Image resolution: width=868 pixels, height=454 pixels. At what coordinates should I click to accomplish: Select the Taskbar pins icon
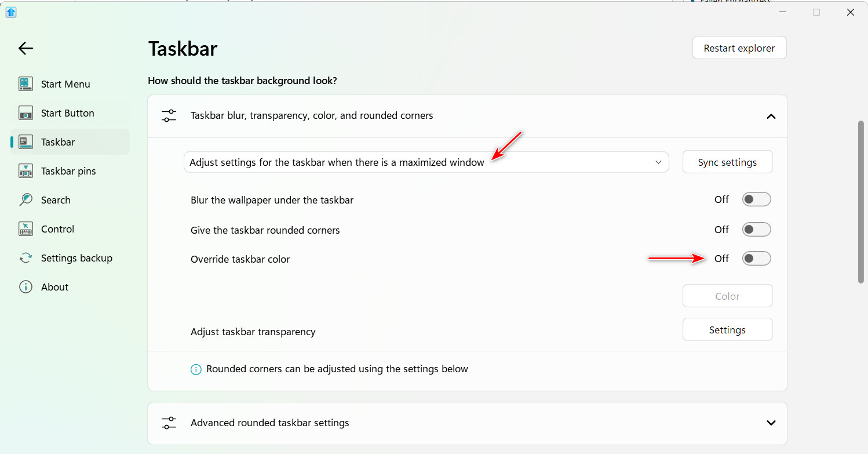coord(25,171)
